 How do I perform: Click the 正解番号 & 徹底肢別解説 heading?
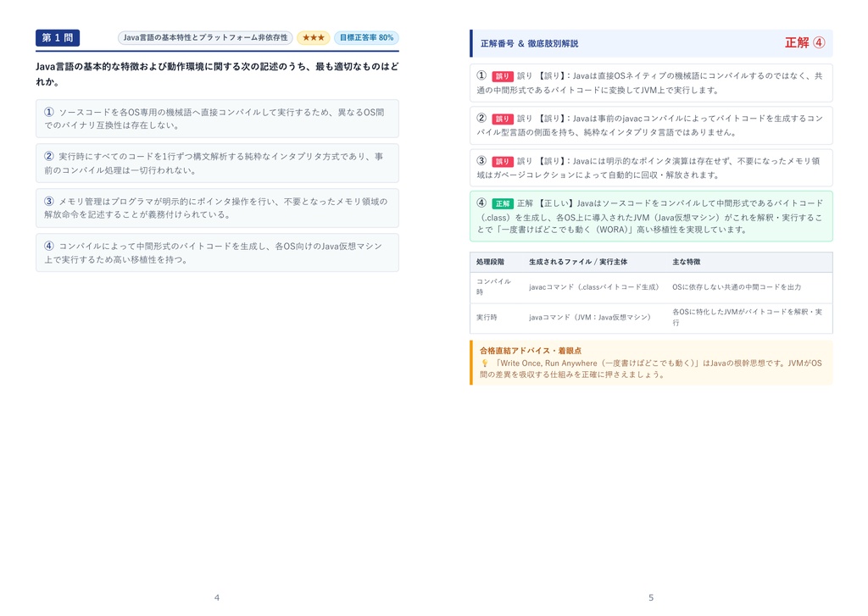[529, 43]
